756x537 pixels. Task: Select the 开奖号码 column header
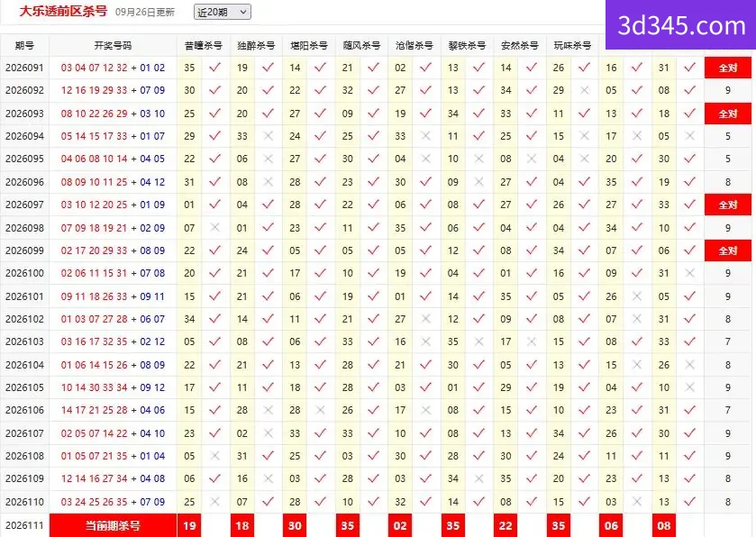113,46
